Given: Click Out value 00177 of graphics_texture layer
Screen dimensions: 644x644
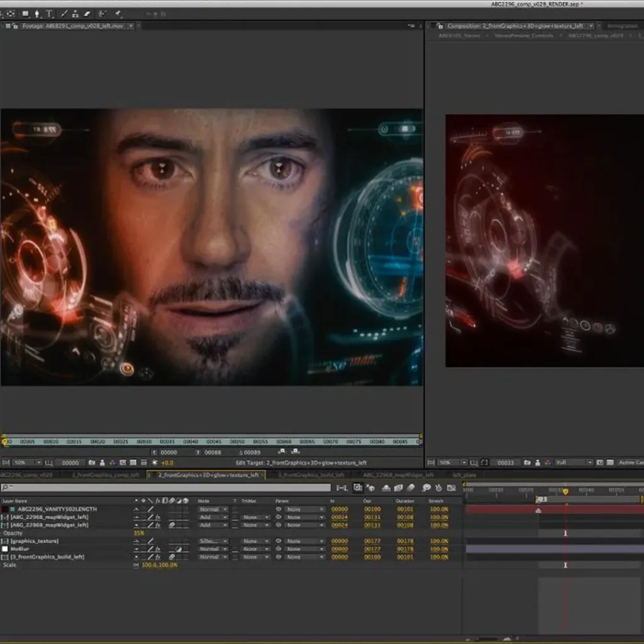Looking at the screenshot, I should click(x=372, y=541).
